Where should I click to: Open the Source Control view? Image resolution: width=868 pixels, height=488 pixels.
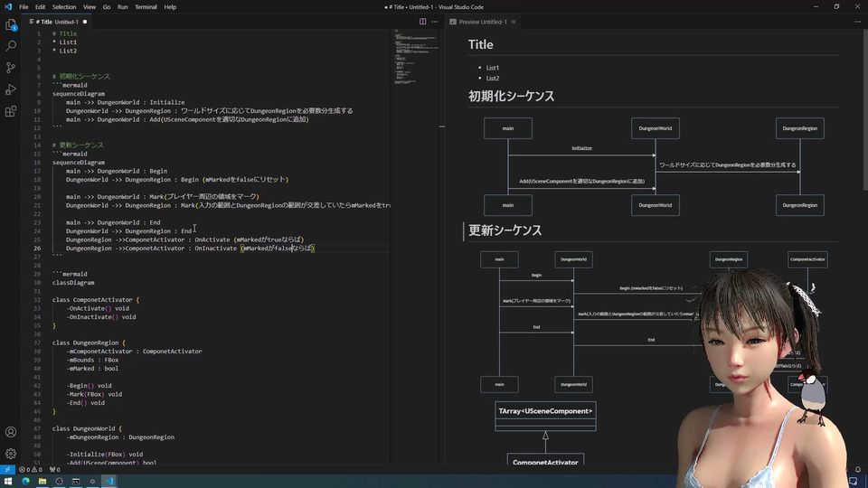click(x=11, y=68)
